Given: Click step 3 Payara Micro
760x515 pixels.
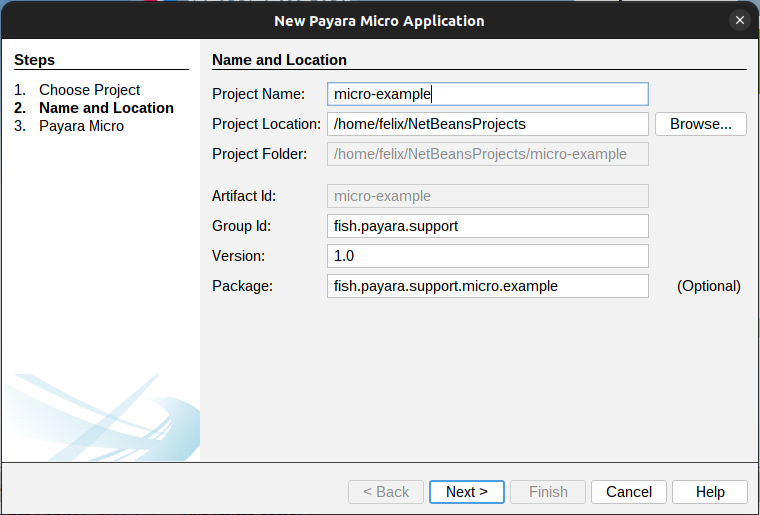Looking at the screenshot, I should click(x=81, y=126).
